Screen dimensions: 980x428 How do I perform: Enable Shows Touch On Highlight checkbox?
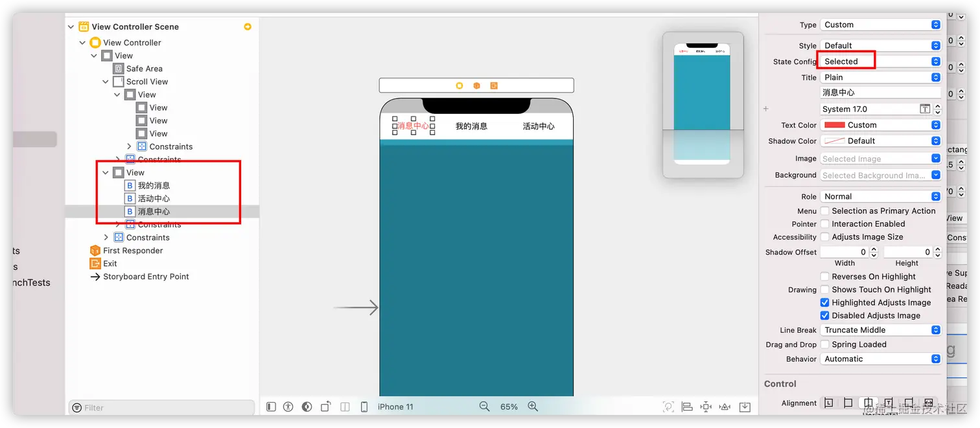pos(825,289)
